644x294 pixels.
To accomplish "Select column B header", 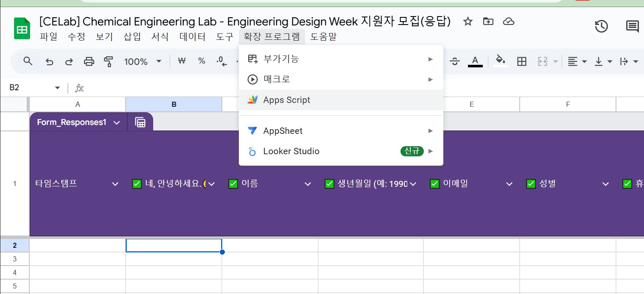I will pos(174,104).
